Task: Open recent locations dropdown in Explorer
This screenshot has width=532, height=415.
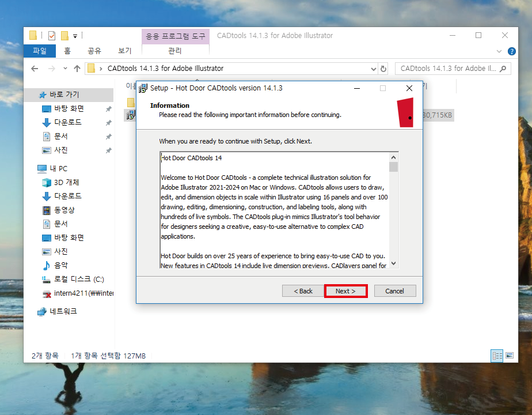Action: coord(65,69)
